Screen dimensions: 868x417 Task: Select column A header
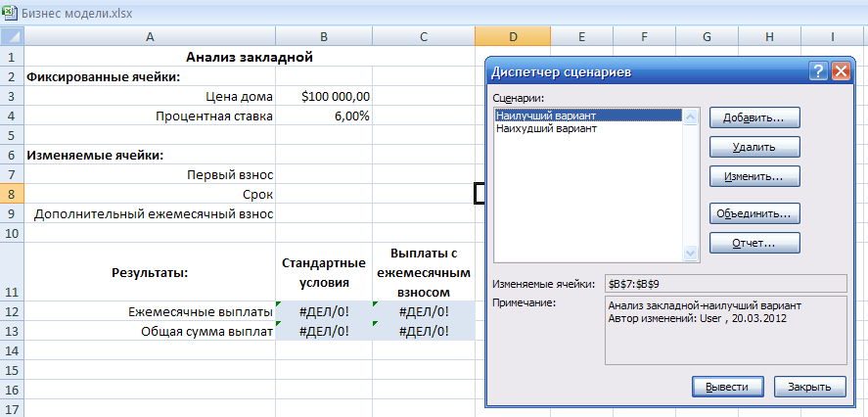(x=150, y=36)
